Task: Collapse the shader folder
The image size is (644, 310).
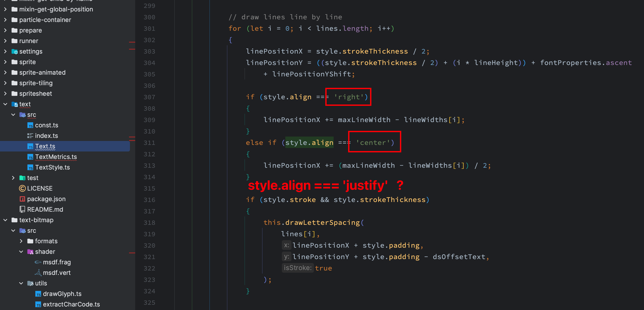Action: click(21, 252)
